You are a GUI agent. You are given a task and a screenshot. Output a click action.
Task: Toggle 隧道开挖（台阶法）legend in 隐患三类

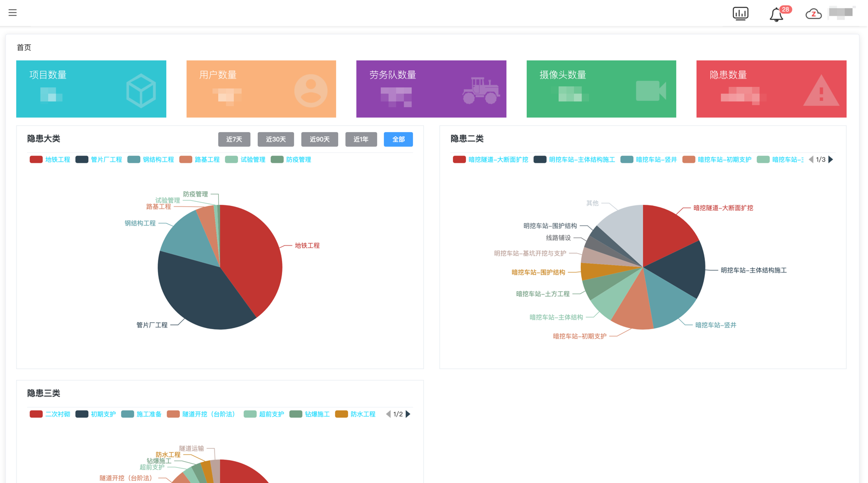click(x=203, y=414)
